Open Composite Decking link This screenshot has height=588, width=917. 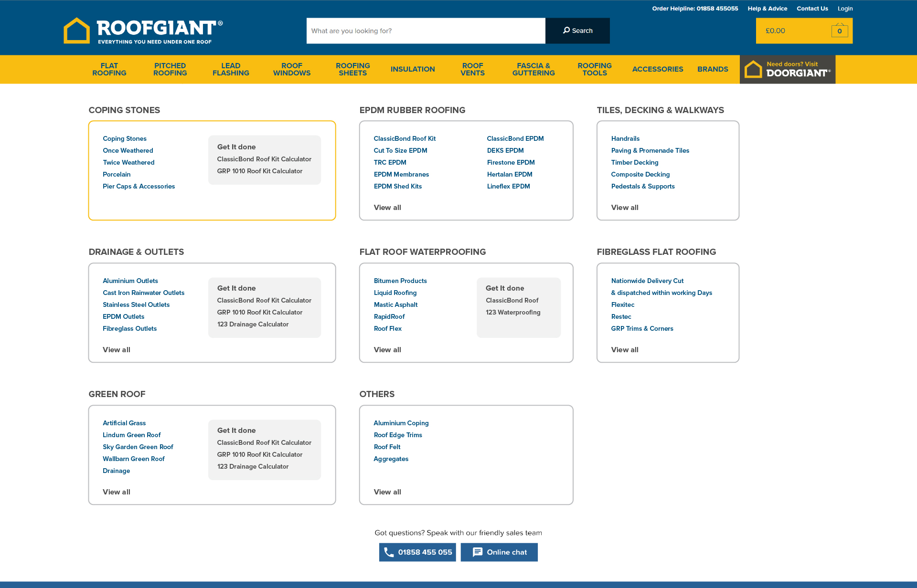(640, 174)
